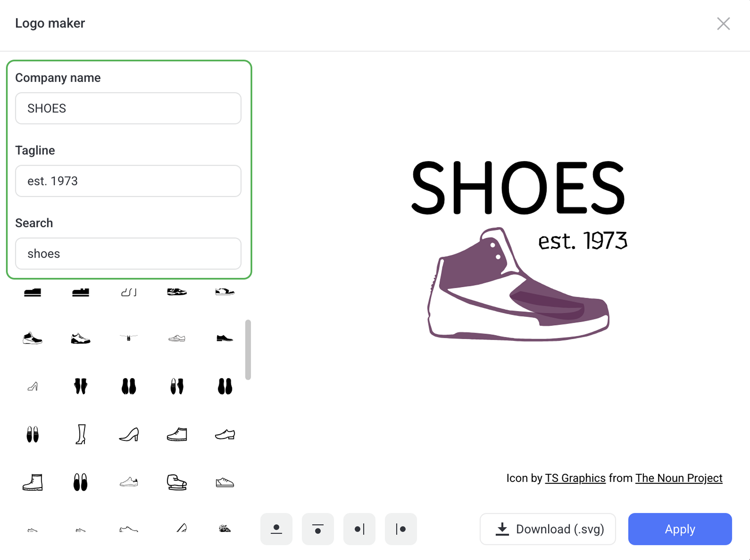Open The Noun Project link
The height and width of the screenshot is (560, 750).
tap(678, 478)
